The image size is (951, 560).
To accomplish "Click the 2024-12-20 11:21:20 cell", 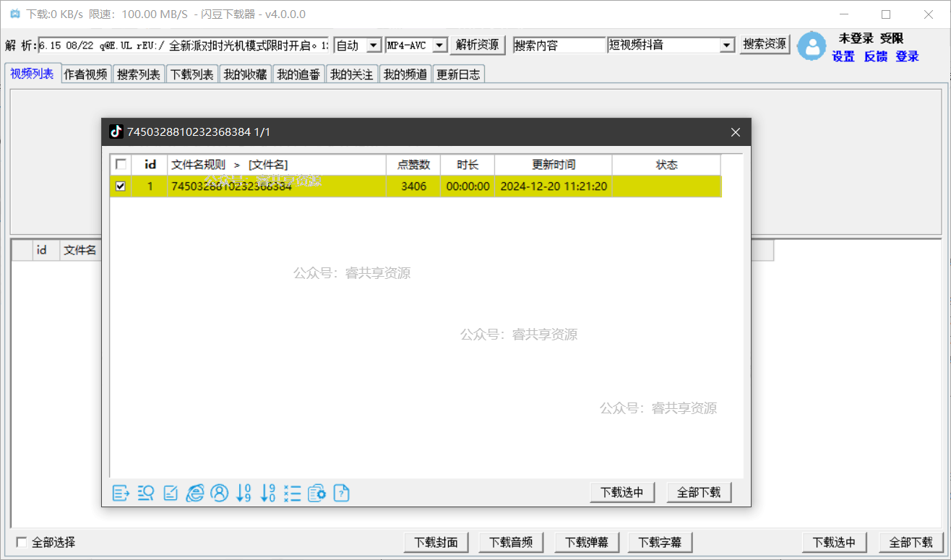I will 554,186.
